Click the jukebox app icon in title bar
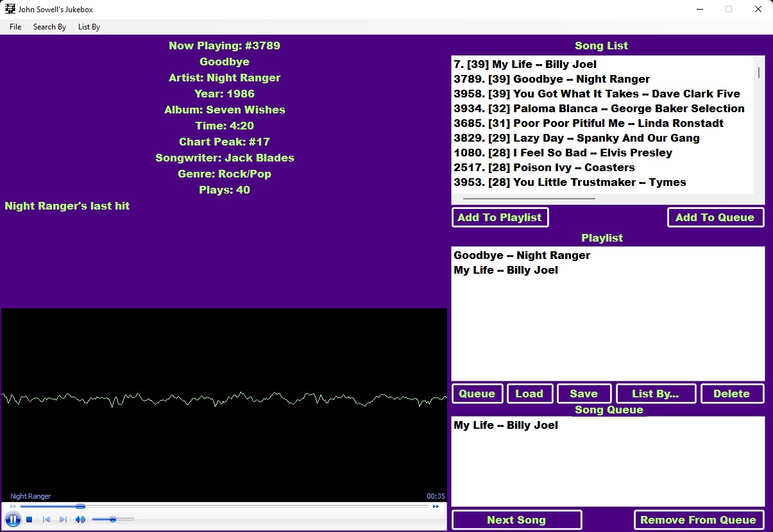This screenshot has height=532, width=773. pos(10,9)
